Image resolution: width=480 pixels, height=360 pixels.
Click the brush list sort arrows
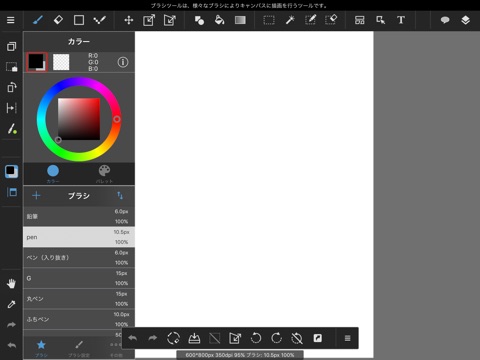point(120,195)
